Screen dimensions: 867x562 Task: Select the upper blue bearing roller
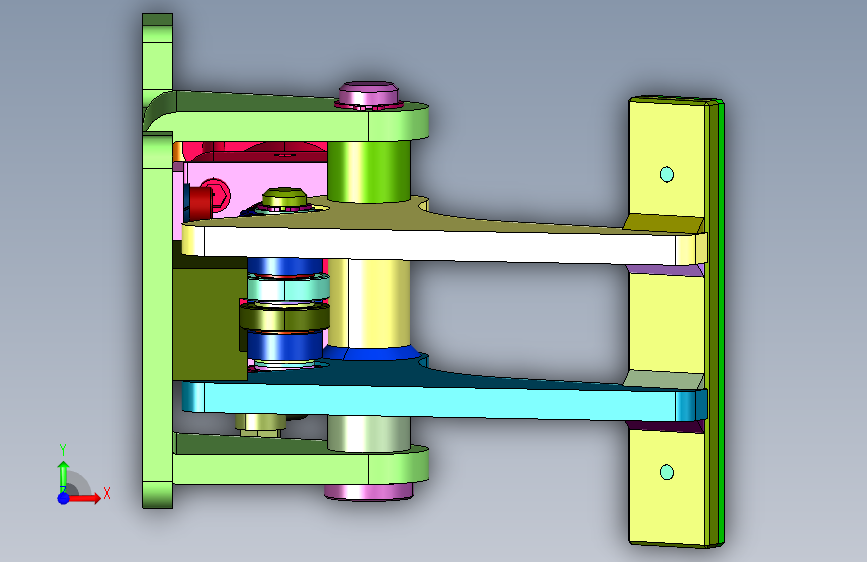pyautogui.click(x=285, y=267)
